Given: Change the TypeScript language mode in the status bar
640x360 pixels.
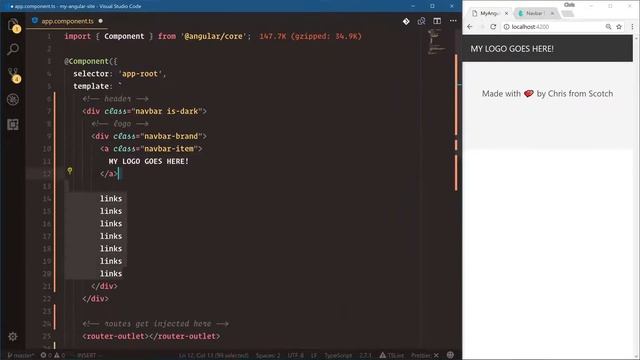Looking at the screenshot, I should tap(338, 356).
